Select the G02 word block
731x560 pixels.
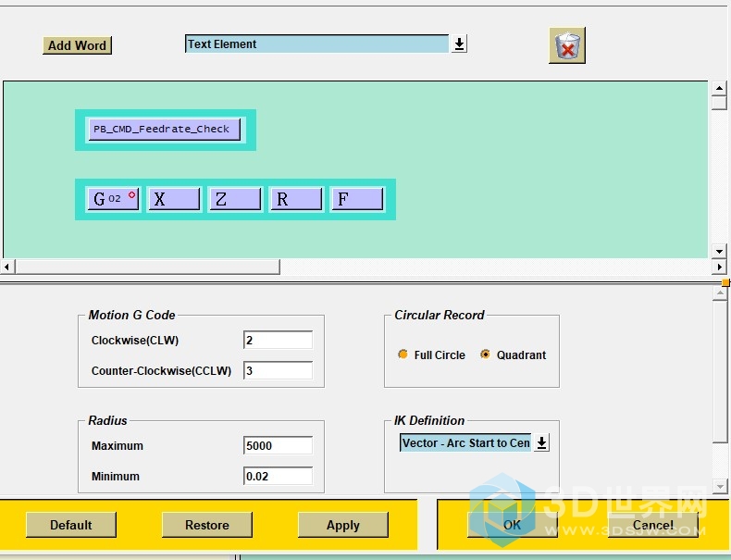point(113,199)
